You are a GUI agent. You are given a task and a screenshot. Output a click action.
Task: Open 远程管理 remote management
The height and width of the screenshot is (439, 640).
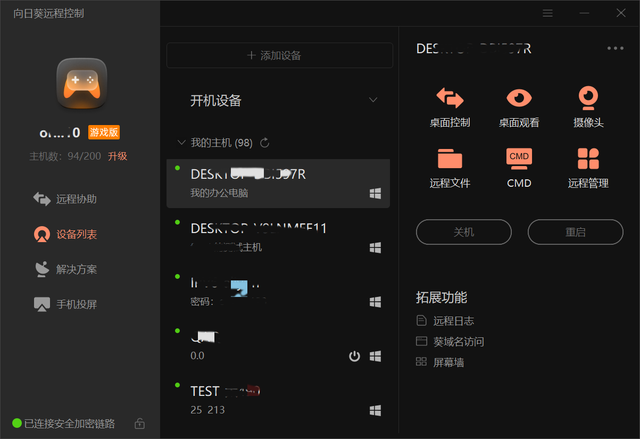pos(588,159)
